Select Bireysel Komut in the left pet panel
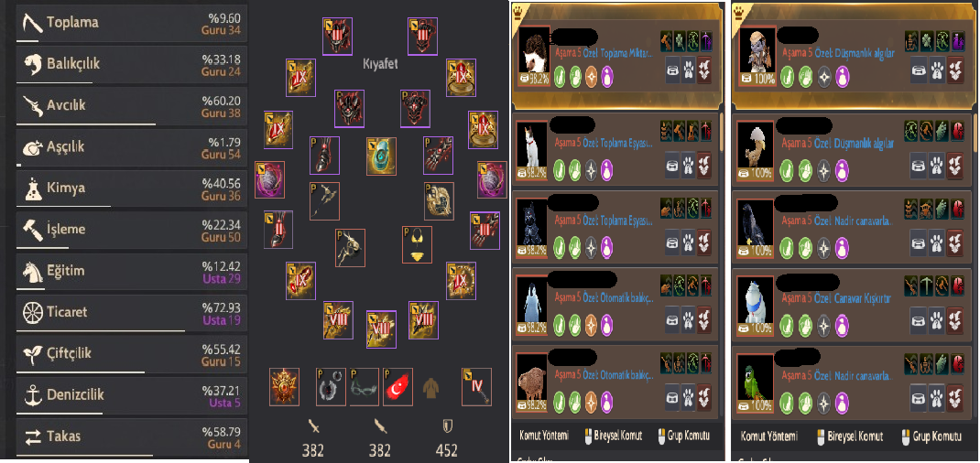The image size is (980, 463). pos(609,436)
